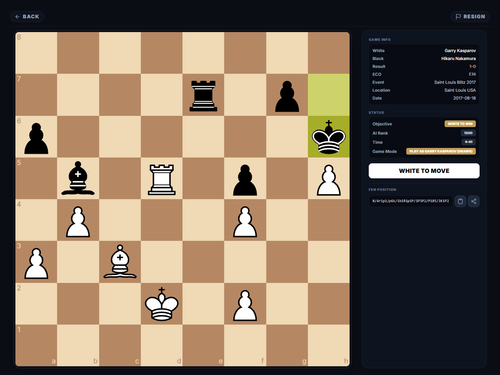Viewport: 500px width, 375px height.
Task: Select the black rook on e7
Action: coord(203,95)
